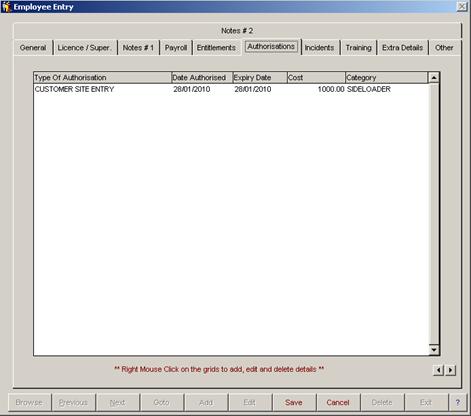Open the Notes # 1 tab
471x416 pixels.
point(138,48)
